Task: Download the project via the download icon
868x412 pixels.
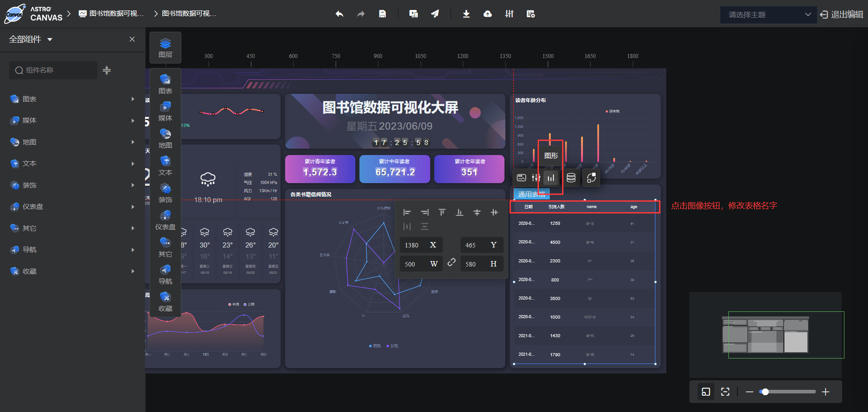Action: 466,14
